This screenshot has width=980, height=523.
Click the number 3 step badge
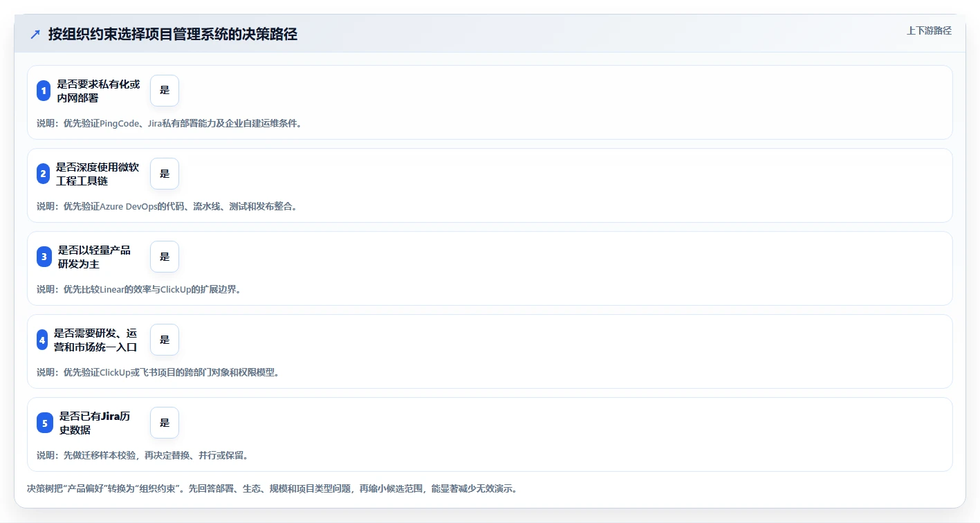click(44, 257)
